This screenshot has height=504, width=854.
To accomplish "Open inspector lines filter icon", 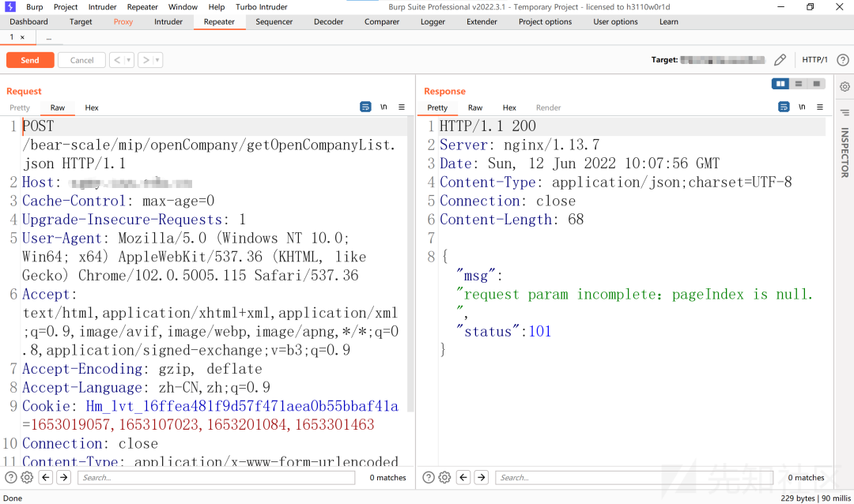I will tap(845, 113).
